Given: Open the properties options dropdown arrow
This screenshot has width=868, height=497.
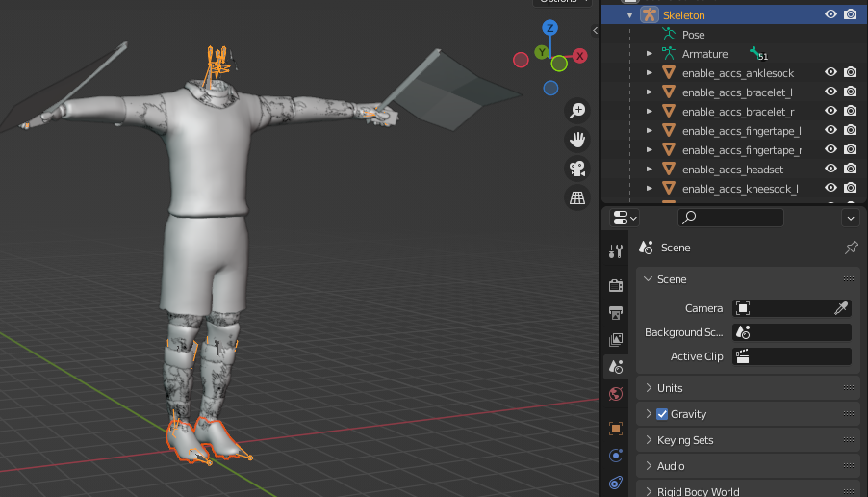Looking at the screenshot, I should [x=851, y=218].
